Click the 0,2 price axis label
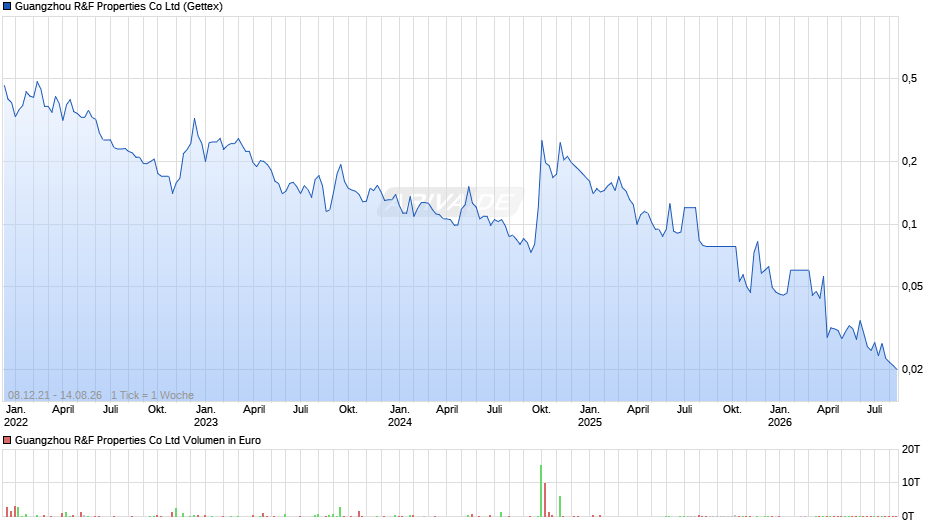940x526 pixels. [x=909, y=161]
